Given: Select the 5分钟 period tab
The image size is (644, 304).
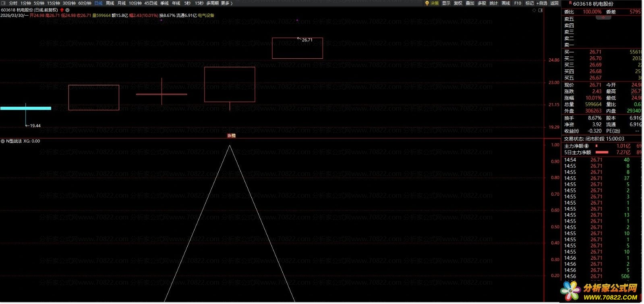Looking at the screenshot, I should pyautogui.click(x=39, y=3).
